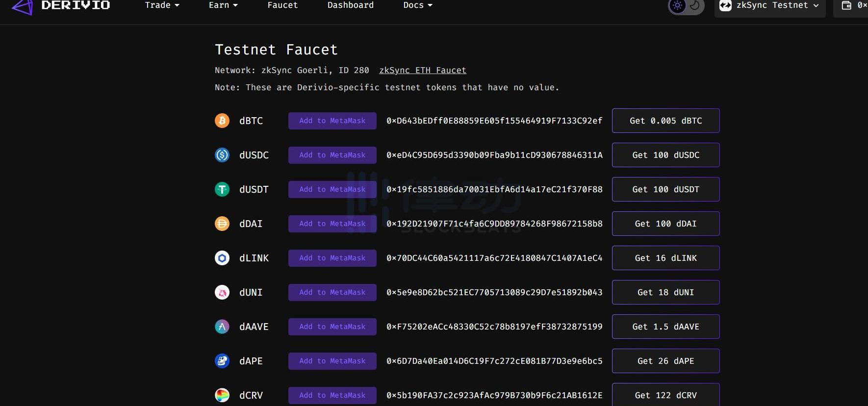The height and width of the screenshot is (406, 868).
Task: Open the Trade dropdown menu
Action: tap(162, 5)
